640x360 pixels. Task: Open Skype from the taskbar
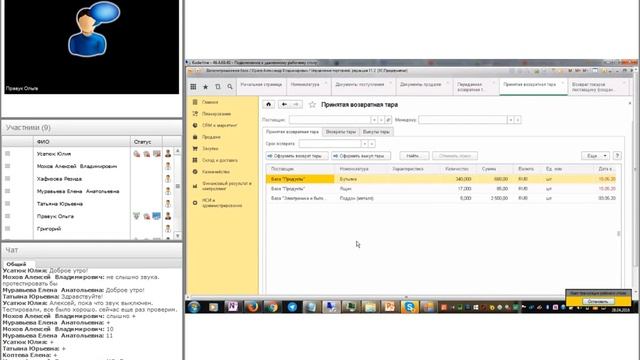click(409, 307)
